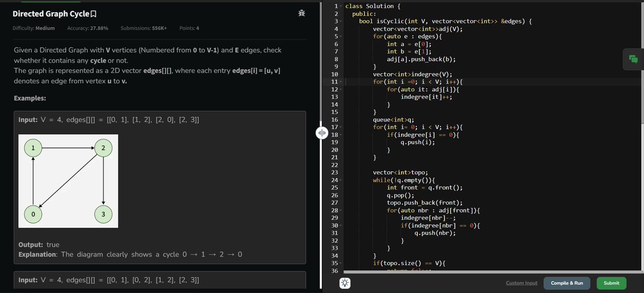The image size is (644, 293).
Task: Click the Output: true text
Action: tap(39, 245)
